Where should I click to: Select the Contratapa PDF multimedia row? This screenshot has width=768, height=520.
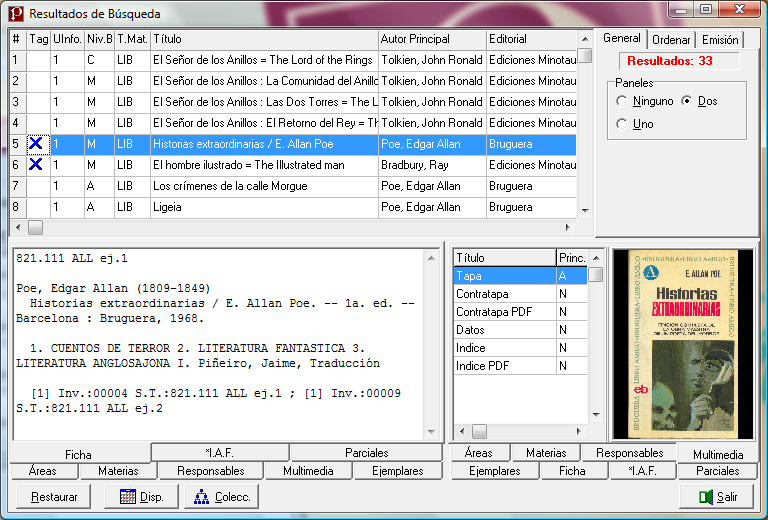(504, 312)
